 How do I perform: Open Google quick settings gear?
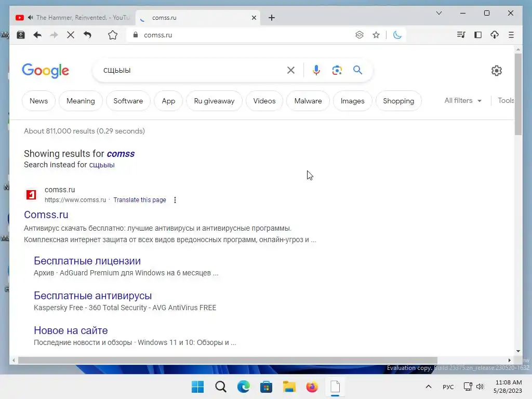pyautogui.click(x=496, y=71)
